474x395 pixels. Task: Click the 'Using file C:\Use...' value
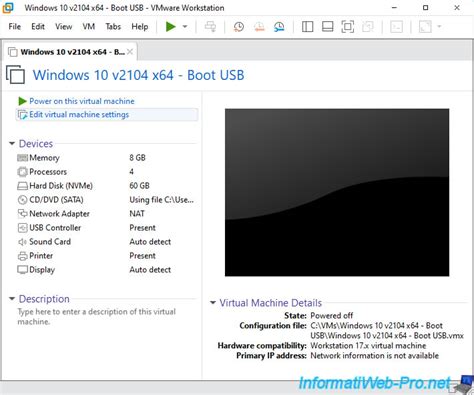[x=161, y=200]
